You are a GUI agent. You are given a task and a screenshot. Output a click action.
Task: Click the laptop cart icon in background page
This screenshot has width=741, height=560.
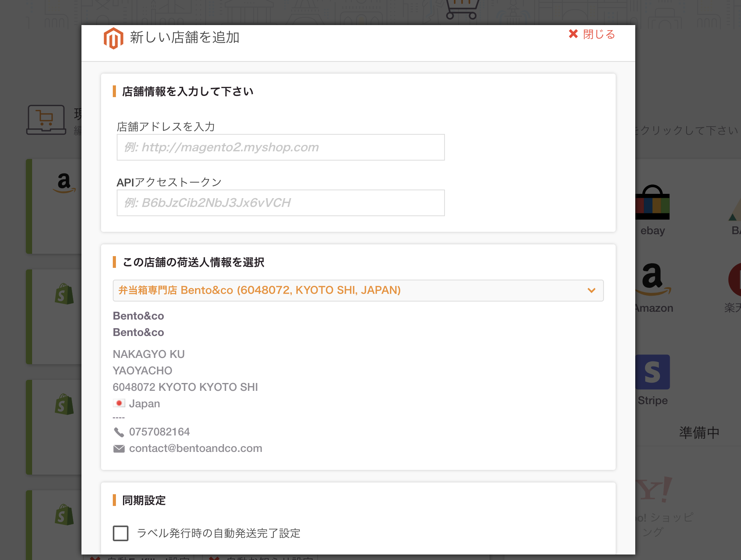[x=46, y=120]
